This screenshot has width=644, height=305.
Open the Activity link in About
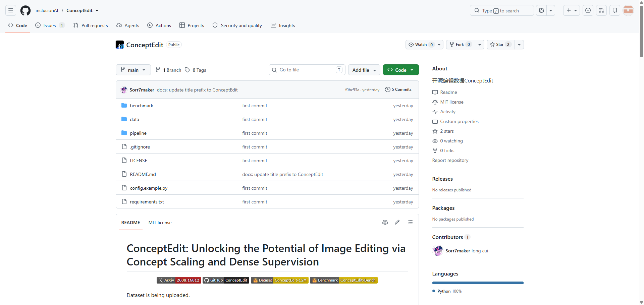point(448,112)
